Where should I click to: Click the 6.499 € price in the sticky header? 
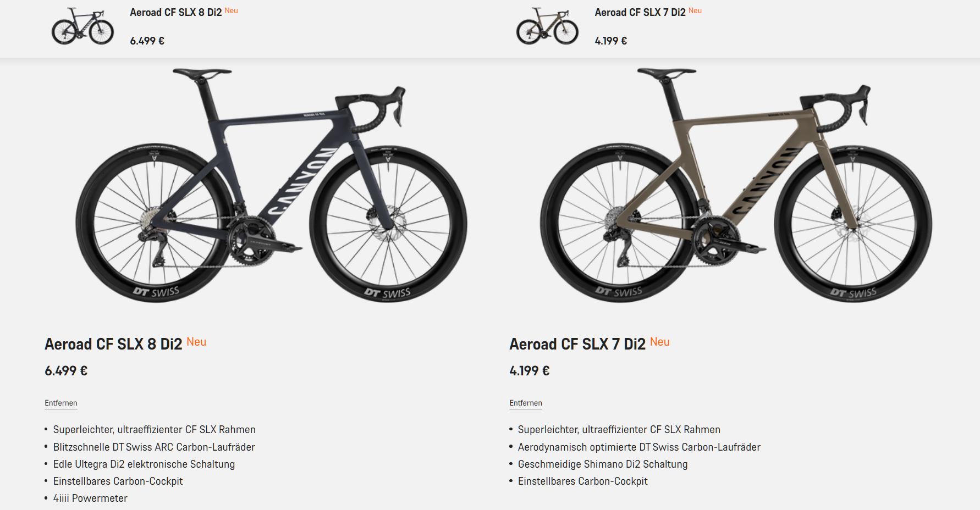(147, 41)
